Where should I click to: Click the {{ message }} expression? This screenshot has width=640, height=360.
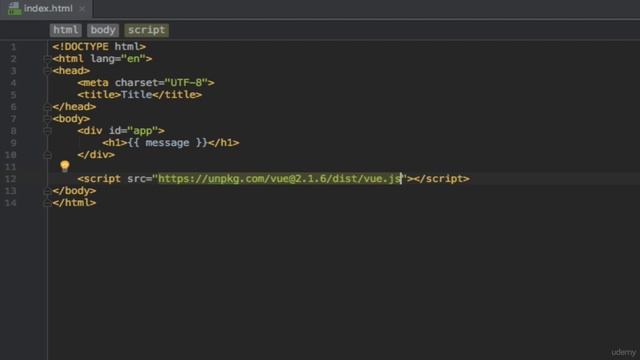coord(167,143)
